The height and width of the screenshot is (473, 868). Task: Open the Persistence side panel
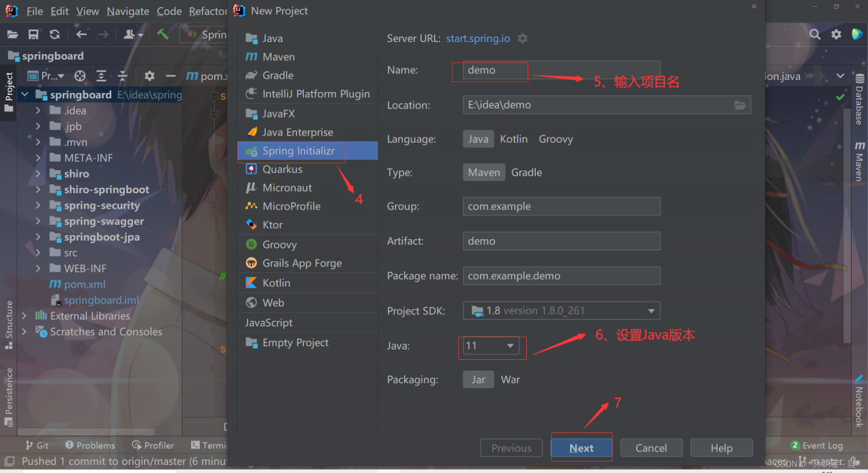click(x=9, y=396)
